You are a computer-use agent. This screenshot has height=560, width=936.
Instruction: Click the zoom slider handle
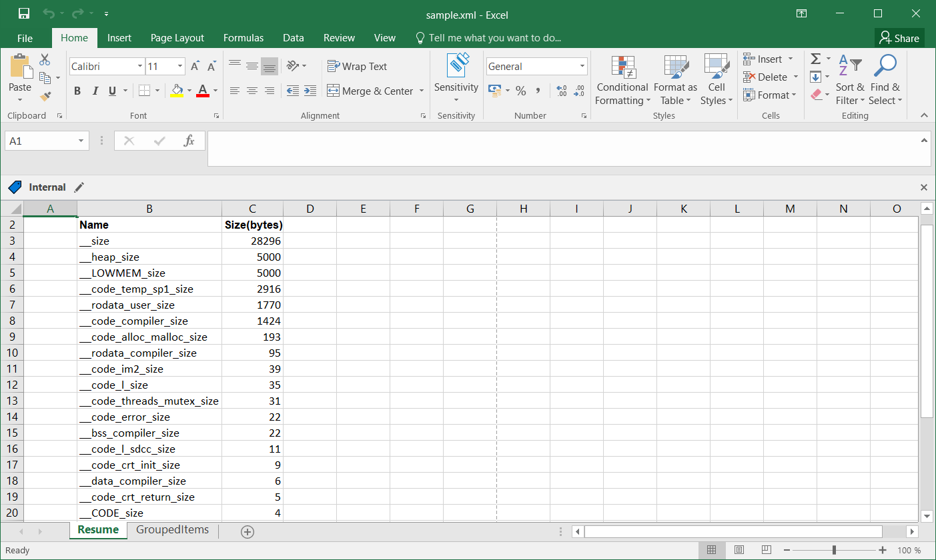point(835,550)
